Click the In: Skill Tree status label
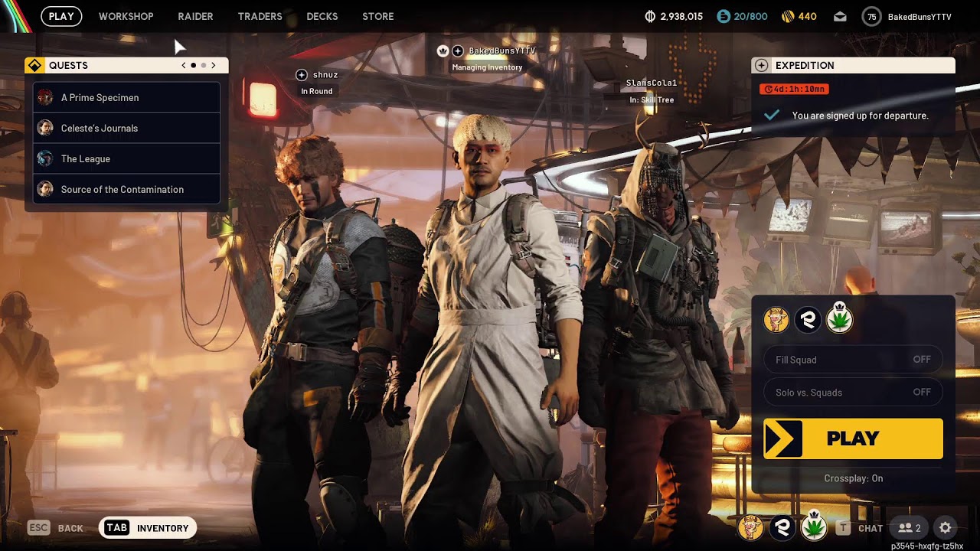 (x=652, y=100)
